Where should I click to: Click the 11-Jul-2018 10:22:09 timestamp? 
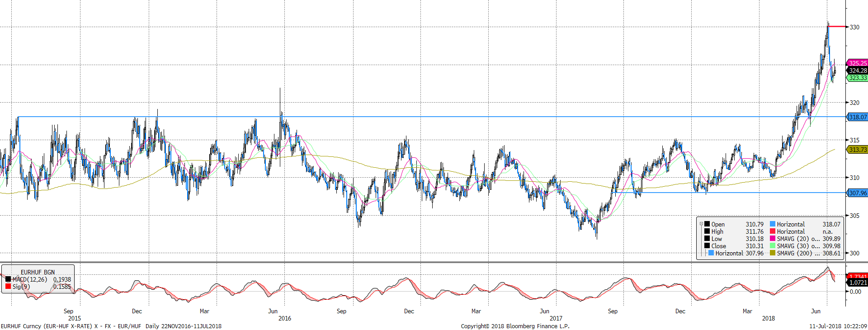pyautogui.click(x=838, y=326)
